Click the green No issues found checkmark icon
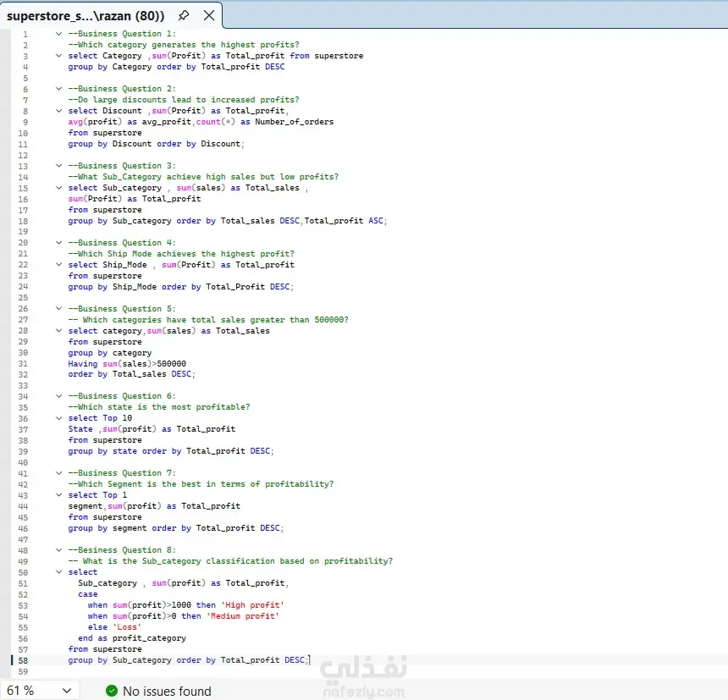This screenshot has width=728, height=700. pyautogui.click(x=112, y=691)
